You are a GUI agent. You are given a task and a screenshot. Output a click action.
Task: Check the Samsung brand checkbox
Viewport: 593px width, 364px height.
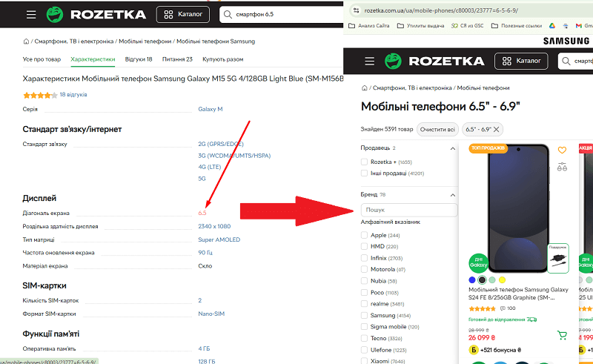pos(364,316)
